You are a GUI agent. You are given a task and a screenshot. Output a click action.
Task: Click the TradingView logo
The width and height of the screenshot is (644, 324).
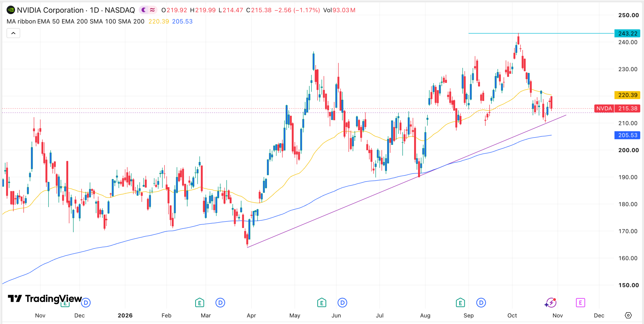point(45,299)
